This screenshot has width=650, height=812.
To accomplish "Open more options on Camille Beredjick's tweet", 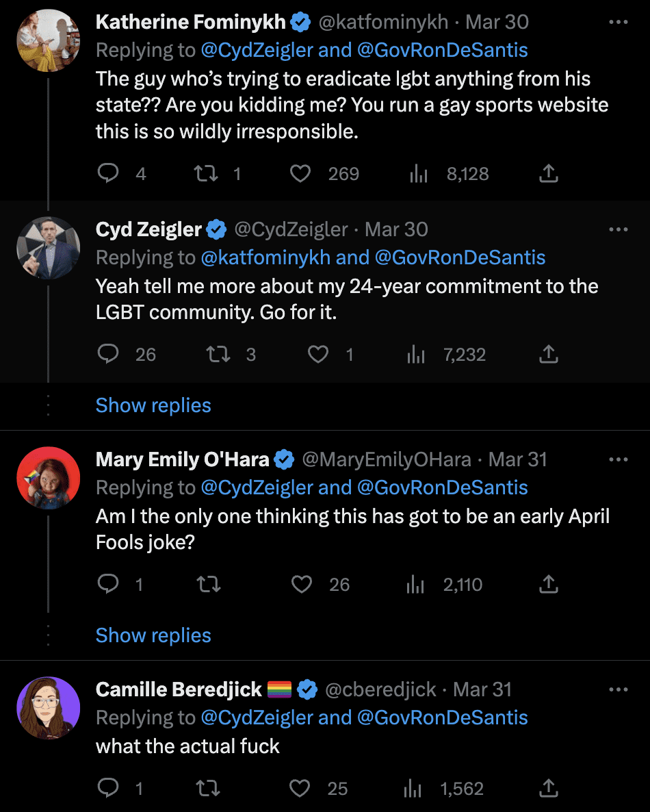I will 618,689.
